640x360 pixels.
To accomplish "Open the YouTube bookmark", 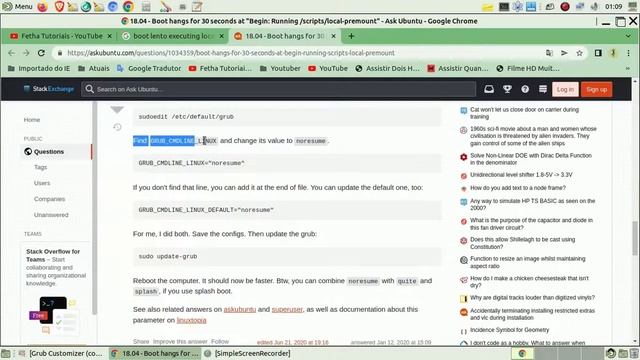I will tap(328, 68).
